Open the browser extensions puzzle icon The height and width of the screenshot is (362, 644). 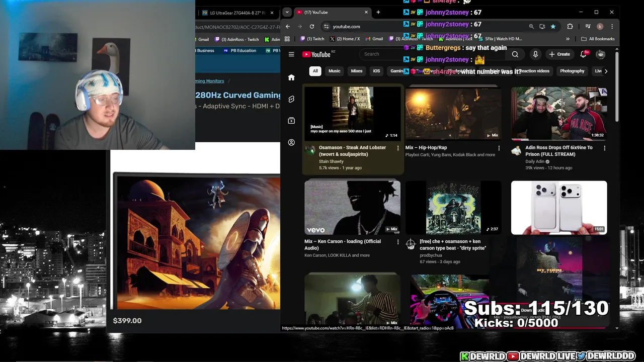coord(570,26)
